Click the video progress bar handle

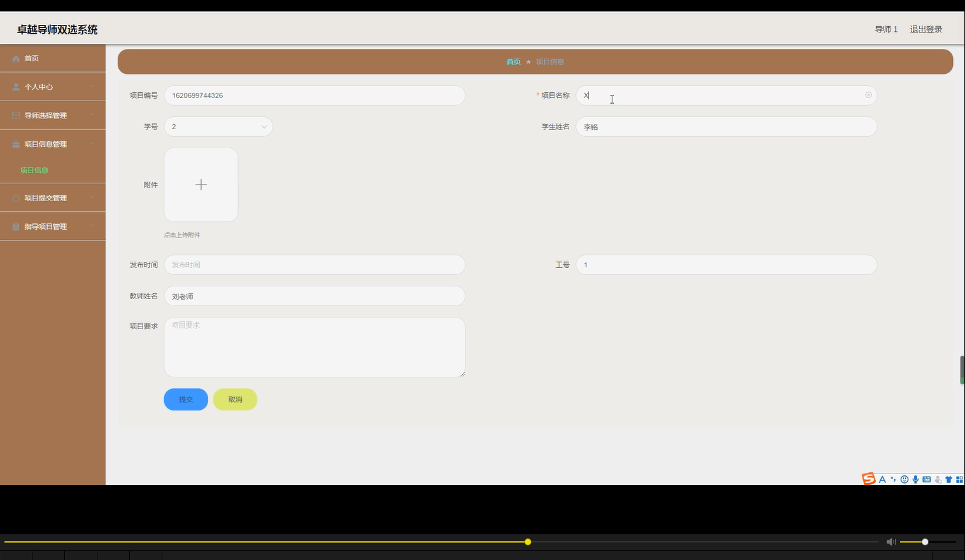coord(528,542)
